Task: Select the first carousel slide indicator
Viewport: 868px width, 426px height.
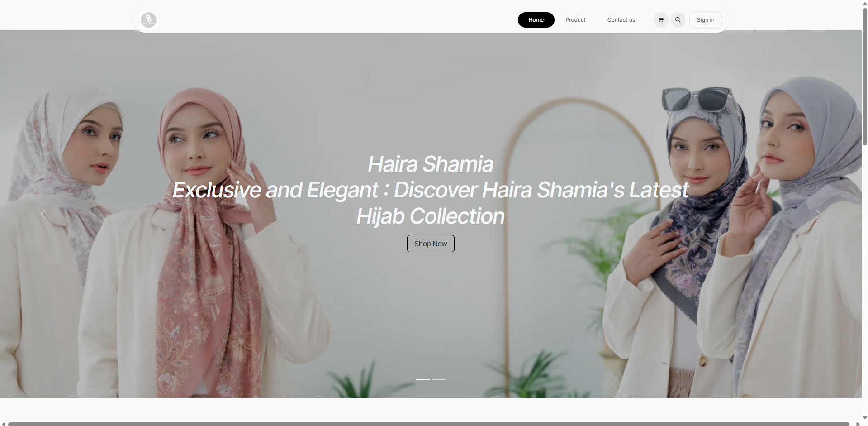Action: pyautogui.click(x=423, y=379)
